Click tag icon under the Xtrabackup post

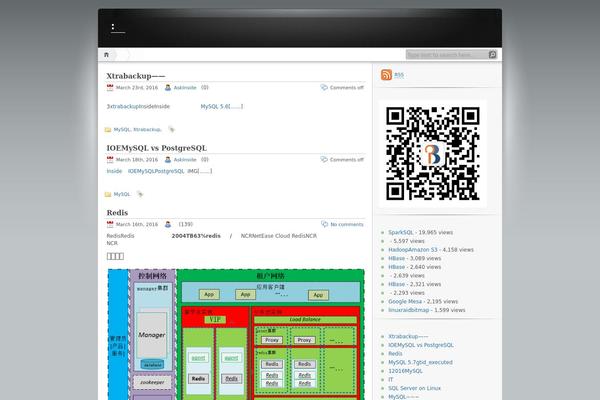pos(171,129)
